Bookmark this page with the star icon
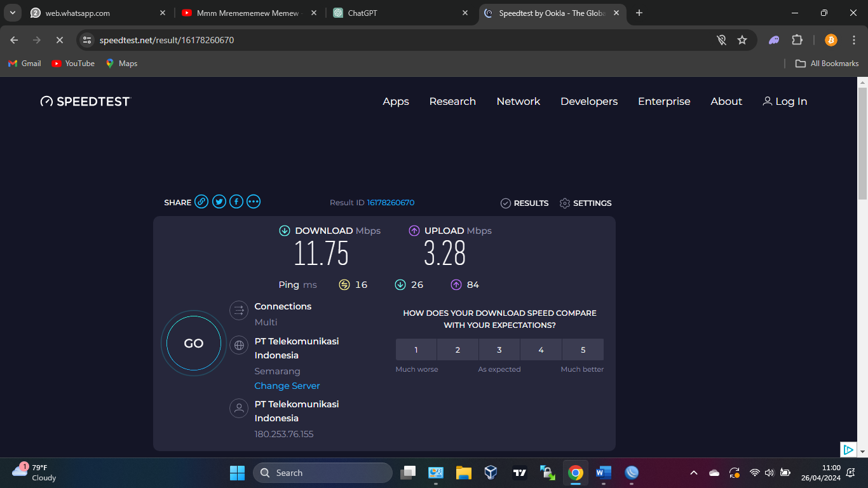Image resolution: width=868 pixels, height=488 pixels. (x=742, y=40)
